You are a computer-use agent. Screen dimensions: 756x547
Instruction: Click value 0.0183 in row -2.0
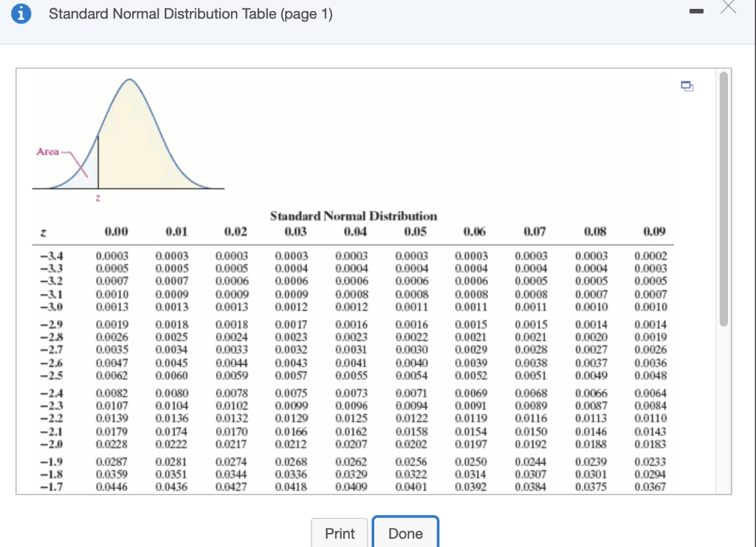[x=650, y=444]
